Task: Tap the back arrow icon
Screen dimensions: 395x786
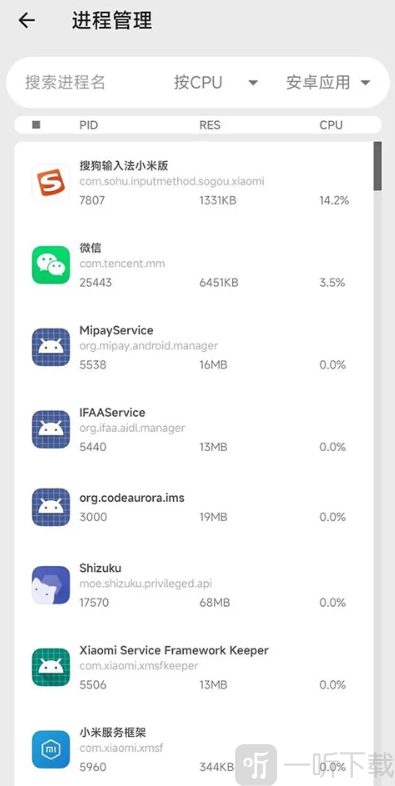Action: [27, 21]
